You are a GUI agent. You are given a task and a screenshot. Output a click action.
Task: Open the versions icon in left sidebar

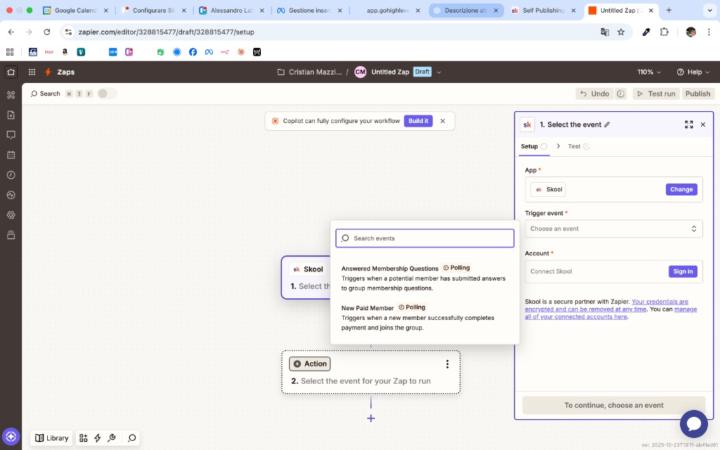point(11,235)
